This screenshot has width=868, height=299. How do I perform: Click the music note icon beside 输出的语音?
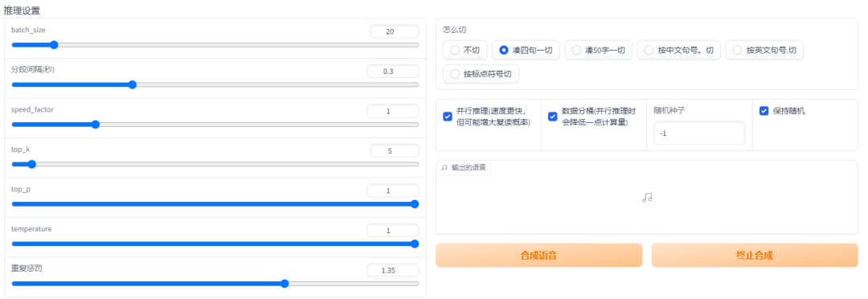point(444,168)
